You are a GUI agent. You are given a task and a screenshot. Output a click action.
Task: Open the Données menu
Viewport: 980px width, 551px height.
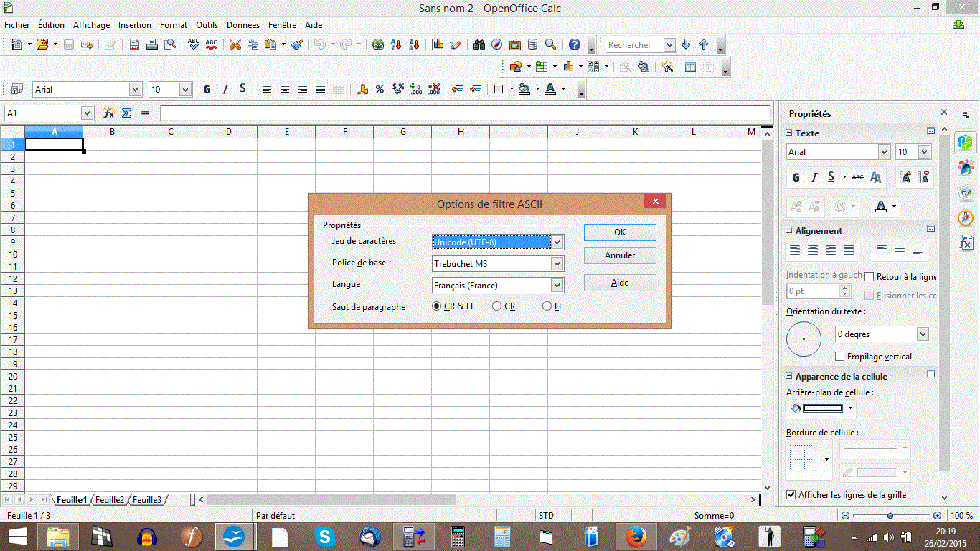coord(243,25)
